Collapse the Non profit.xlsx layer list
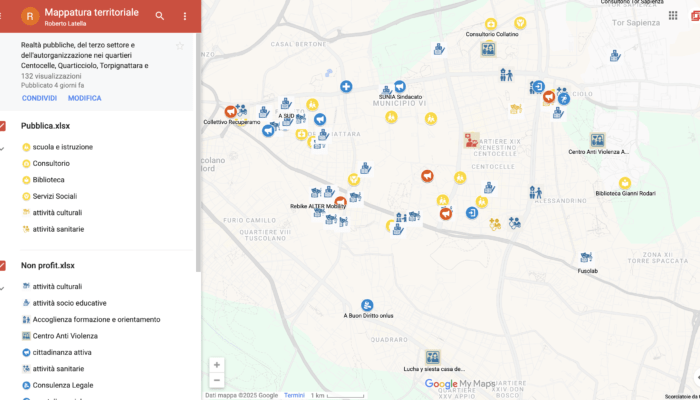700x400 pixels. [x=2, y=288]
